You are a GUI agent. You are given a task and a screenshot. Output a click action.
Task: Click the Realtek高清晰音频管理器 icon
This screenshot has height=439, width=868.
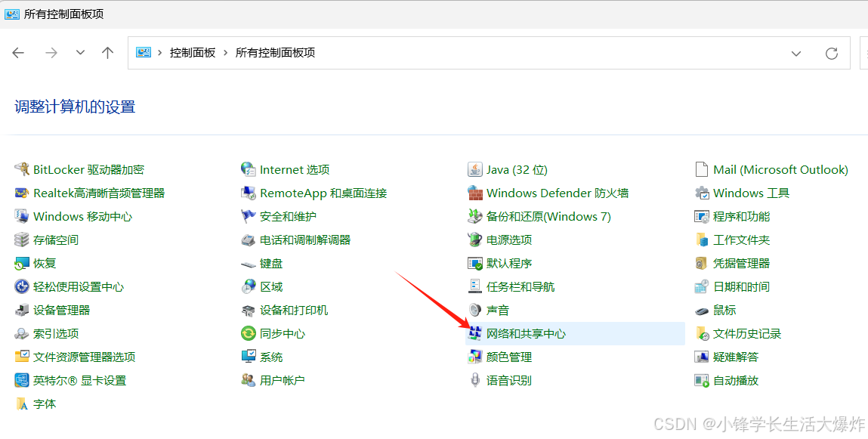pyautogui.click(x=22, y=193)
